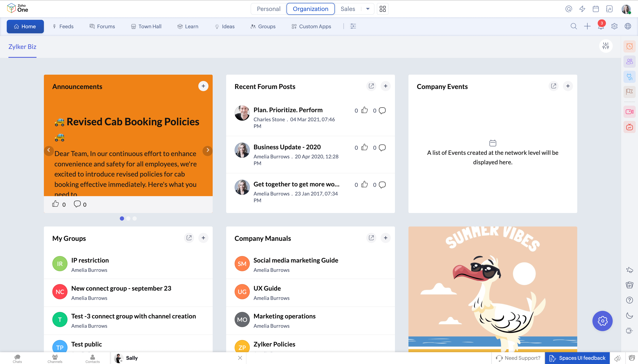Viewport: 638px width, 364px height.
Task: Click Spaces UI feedback button
Action: pyautogui.click(x=577, y=358)
